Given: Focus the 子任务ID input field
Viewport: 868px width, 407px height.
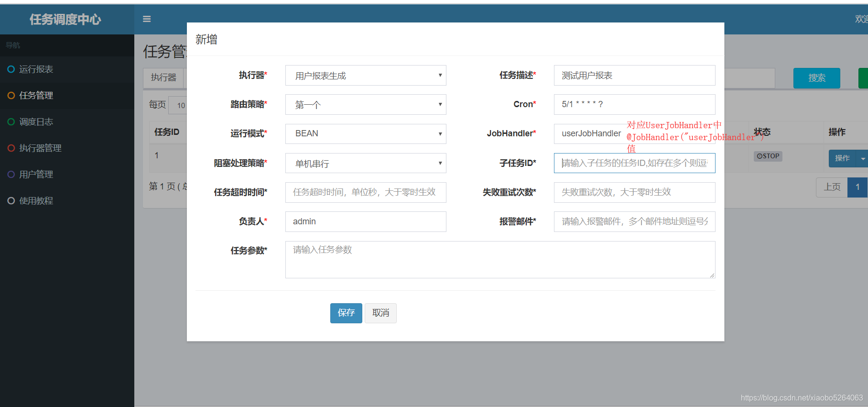Looking at the screenshot, I should (634, 163).
